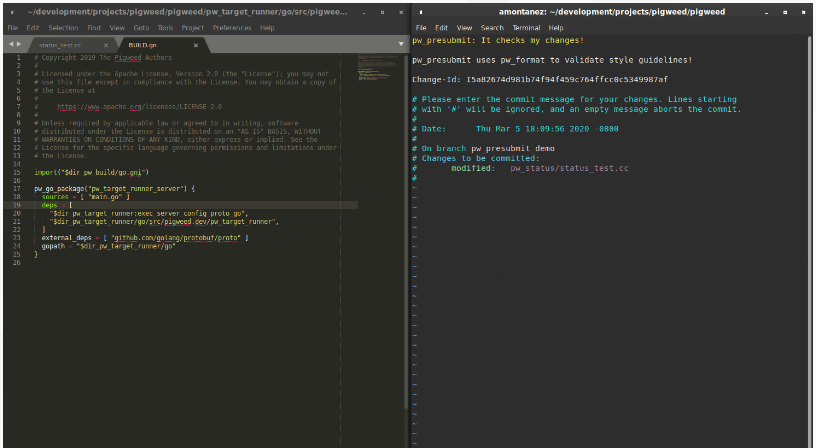Screen dimensions: 816x448
Task: Click the deps line in BUILD.gn
Action: click(x=57, y=205)
